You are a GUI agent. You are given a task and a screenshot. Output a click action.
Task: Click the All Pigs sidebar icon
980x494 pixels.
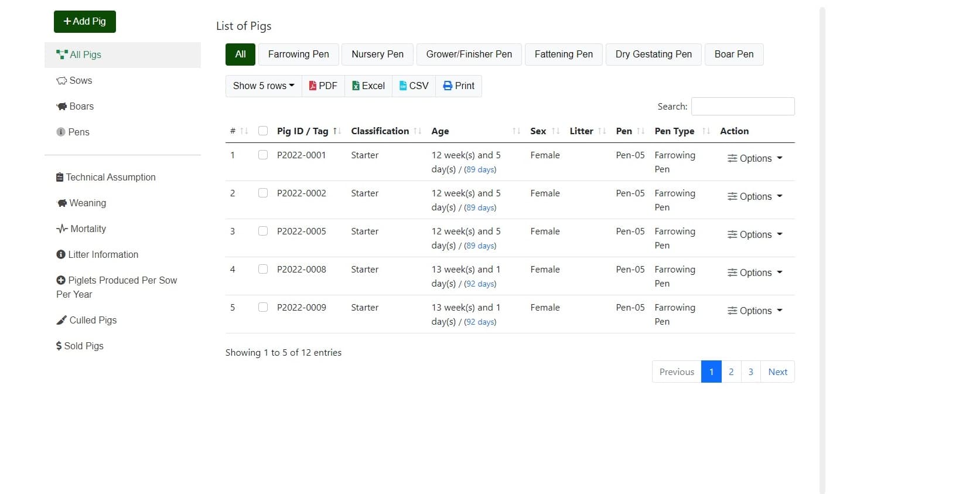(x=62, y=54)
